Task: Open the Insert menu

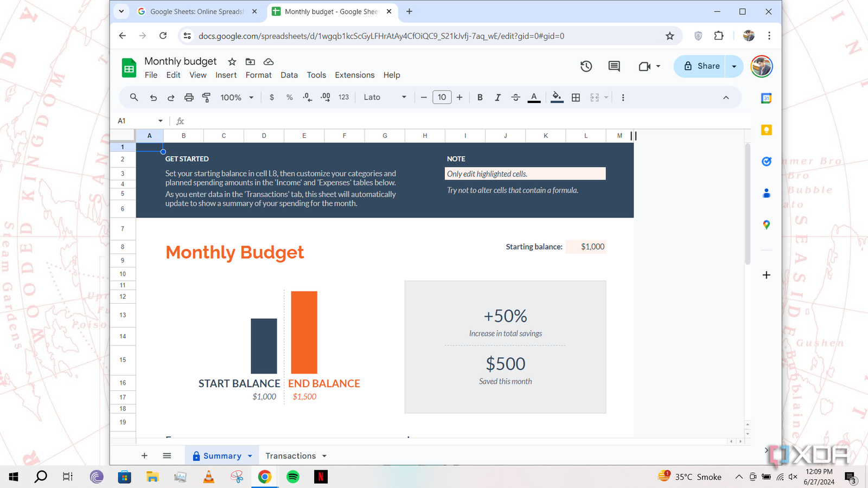Action: point(226,75)
